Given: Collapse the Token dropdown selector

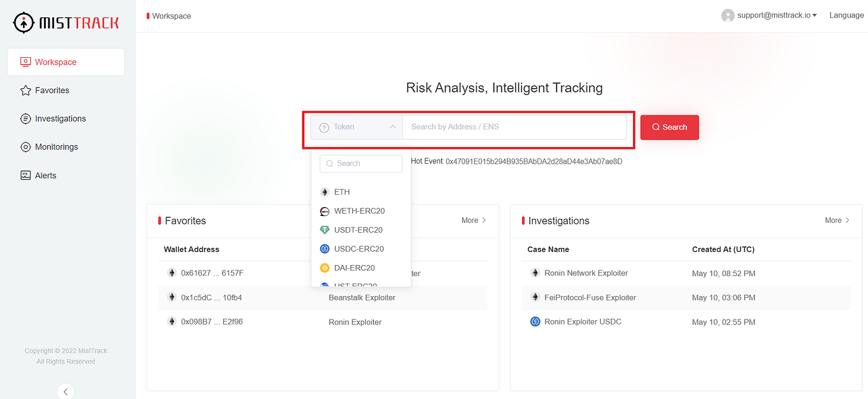Looking at the screenshot, I should click(357, 127).
